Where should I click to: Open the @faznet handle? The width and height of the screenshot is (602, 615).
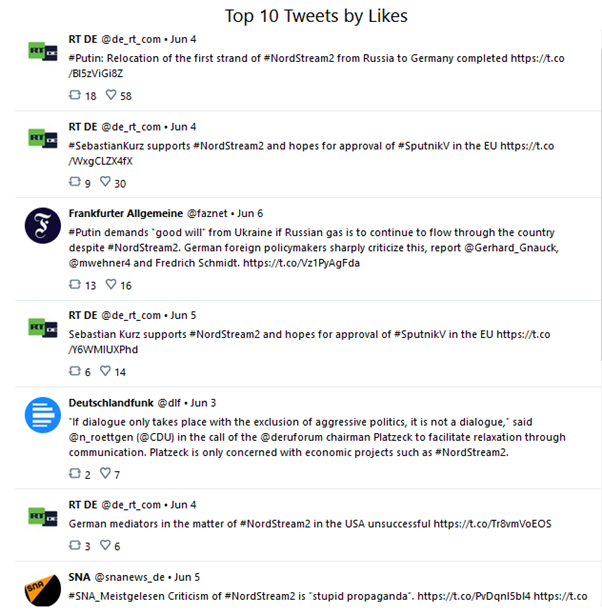(x=207, y=213)
